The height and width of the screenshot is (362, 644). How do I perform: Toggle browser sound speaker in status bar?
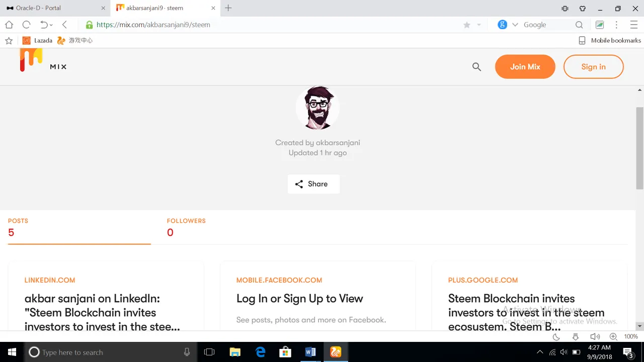coord(595,336)
